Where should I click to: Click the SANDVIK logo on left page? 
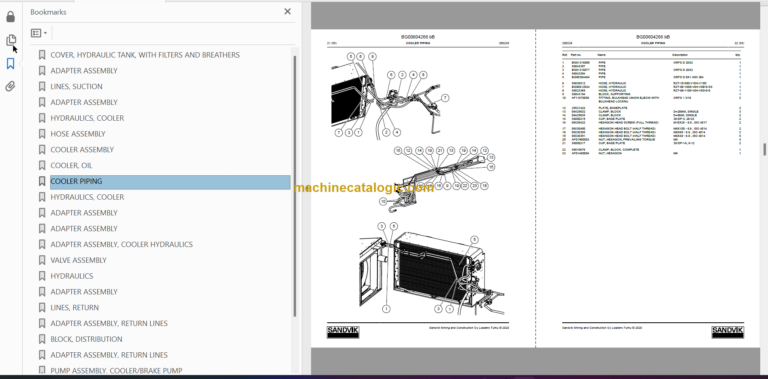[x=342, y=332]
